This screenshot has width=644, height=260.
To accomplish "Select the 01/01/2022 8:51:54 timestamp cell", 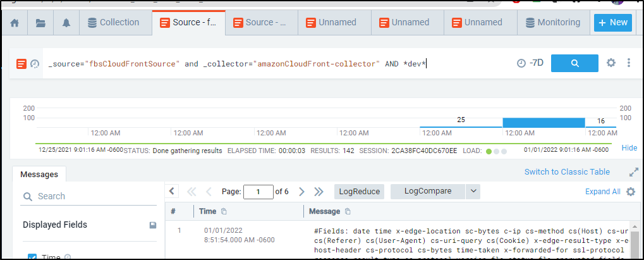I will pyautogui.click(x=240, y=235).
